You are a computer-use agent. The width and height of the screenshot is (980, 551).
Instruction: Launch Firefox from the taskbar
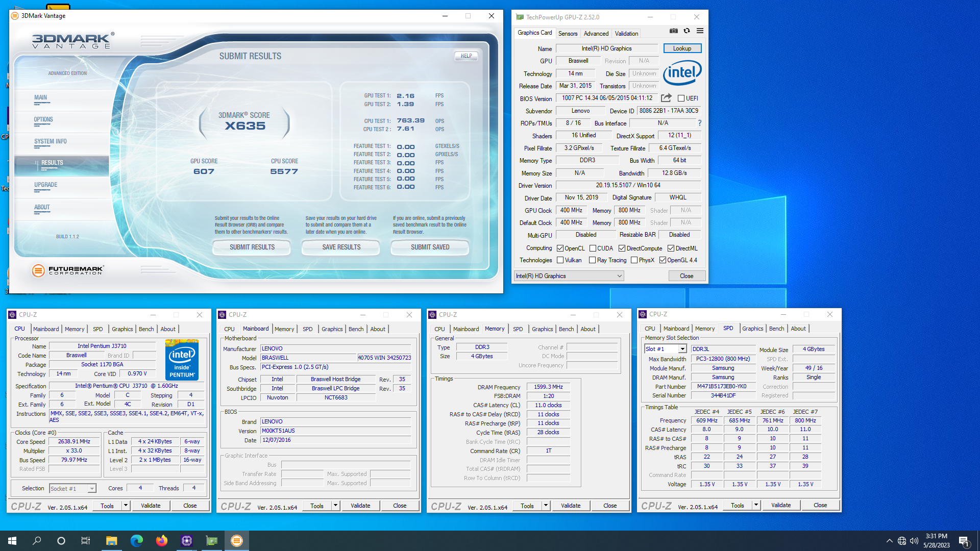click(x=161, y=541)
